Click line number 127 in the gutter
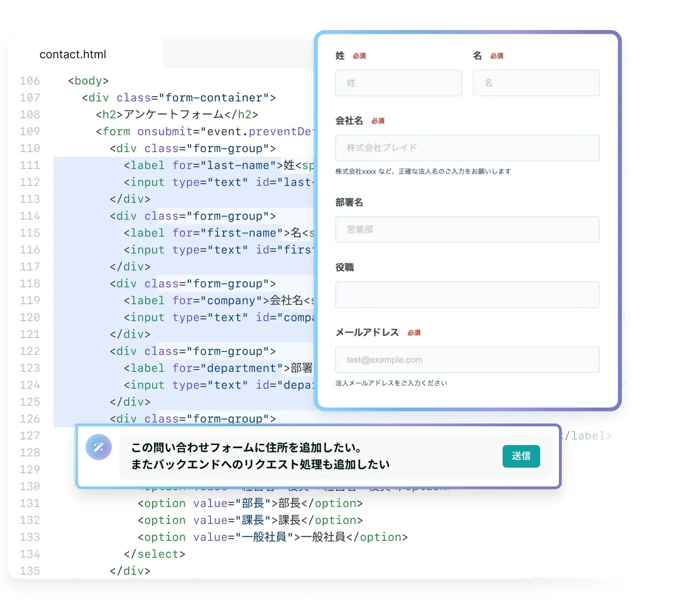The image size is (682, 616). [30, 436]
